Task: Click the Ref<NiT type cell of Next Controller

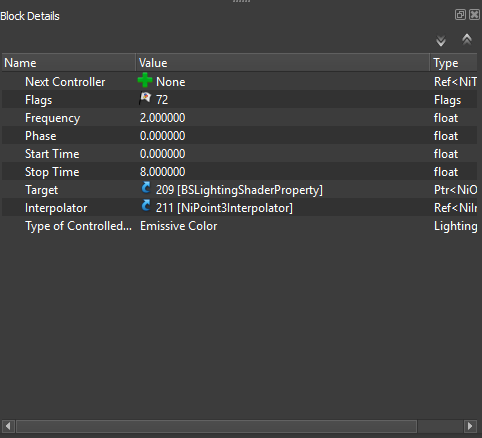Action: [455, 82]
